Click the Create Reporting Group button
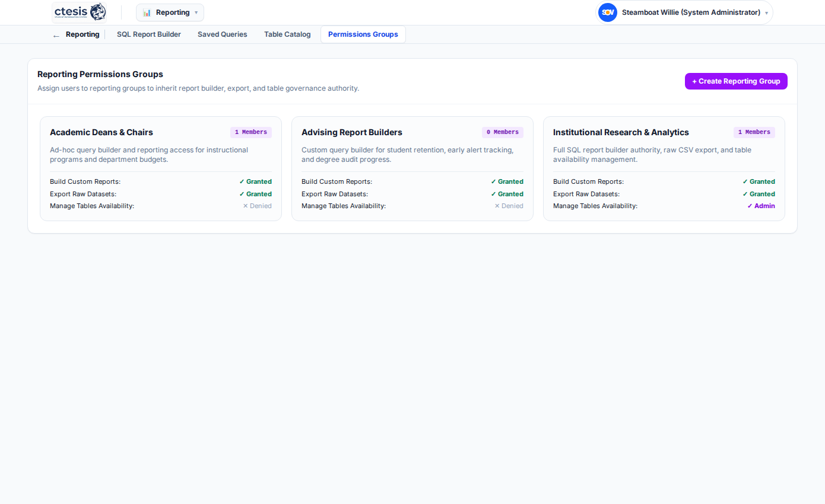This screenshot has width=825, height=504. (x=736, y=81)
